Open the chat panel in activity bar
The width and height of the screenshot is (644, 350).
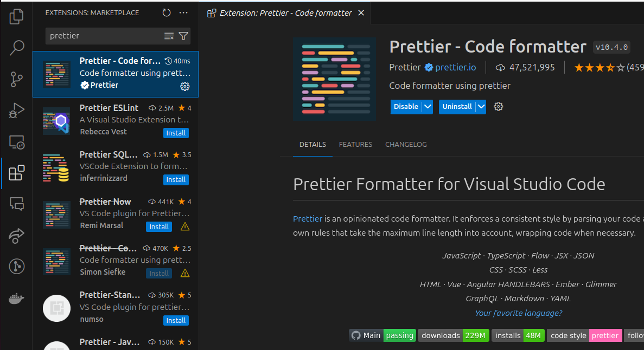pos(16,204)
